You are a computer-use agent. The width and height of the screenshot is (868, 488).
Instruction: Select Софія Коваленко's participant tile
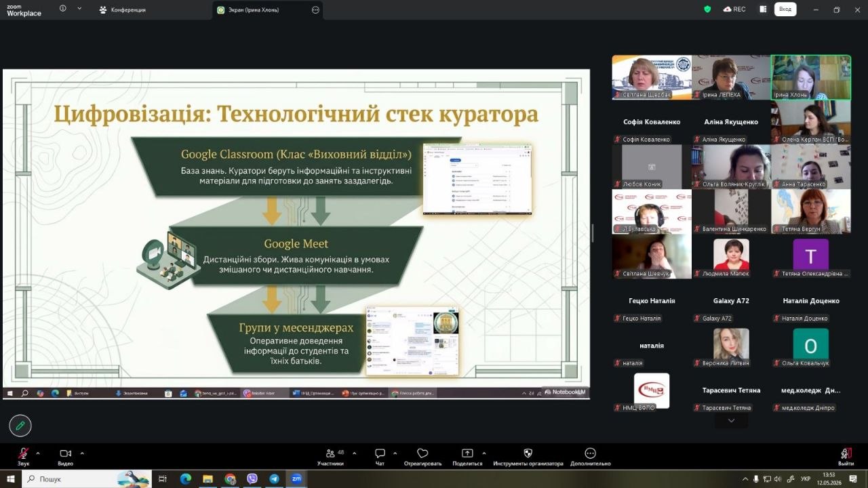click(x=652, y=122)
